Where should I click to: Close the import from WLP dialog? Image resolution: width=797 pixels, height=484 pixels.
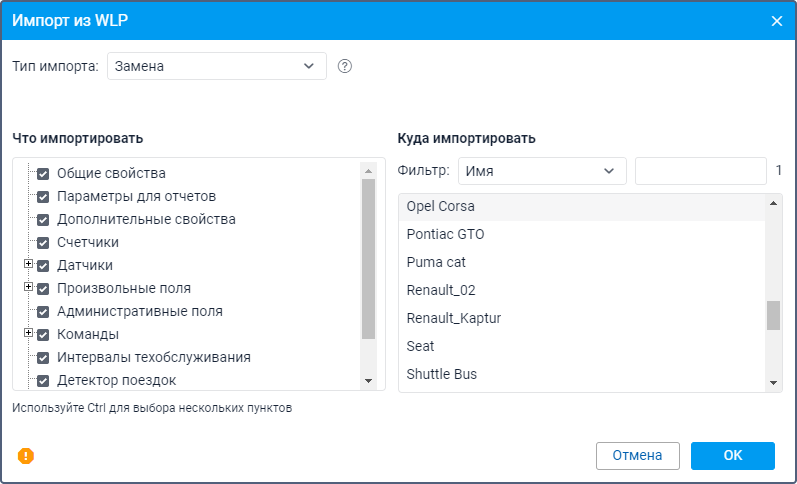click(776, 20)
